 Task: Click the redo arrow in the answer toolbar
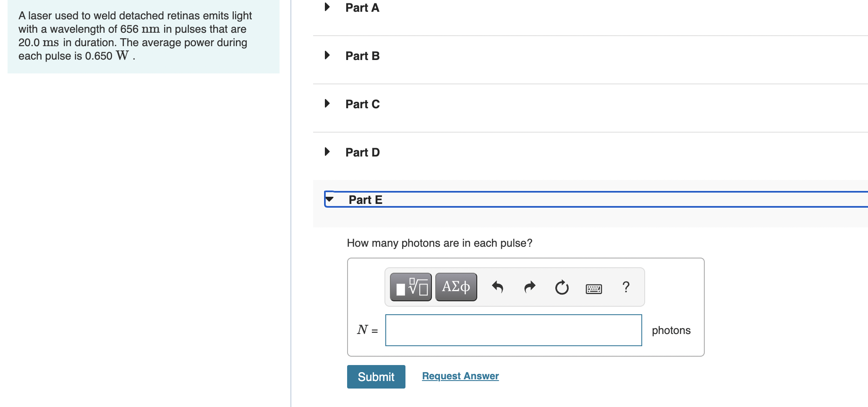coord(530,287)
